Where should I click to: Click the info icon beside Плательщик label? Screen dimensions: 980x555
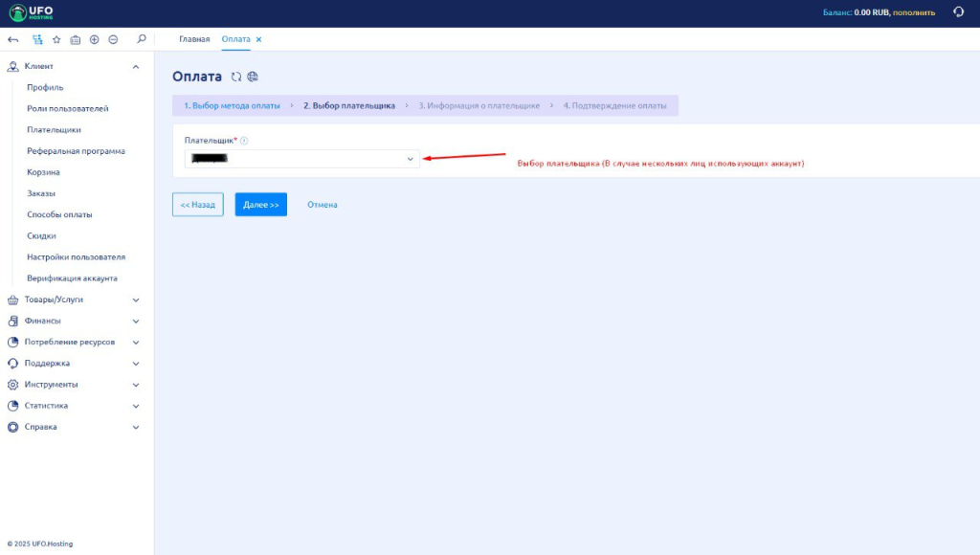[244, 141]
